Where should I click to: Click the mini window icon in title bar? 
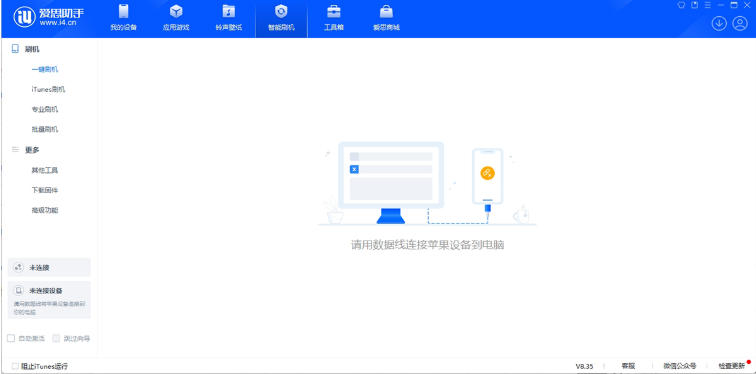695,5
